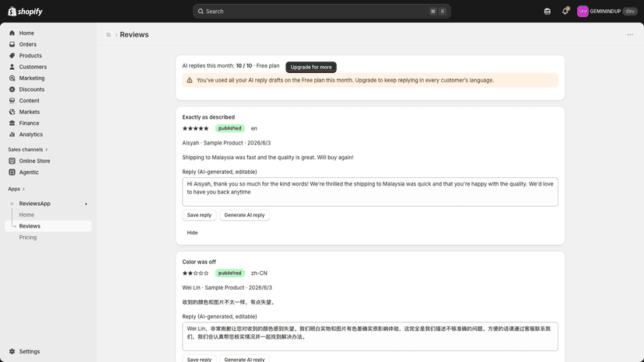Click the two-star rating of Wei Lin's review

195,273
